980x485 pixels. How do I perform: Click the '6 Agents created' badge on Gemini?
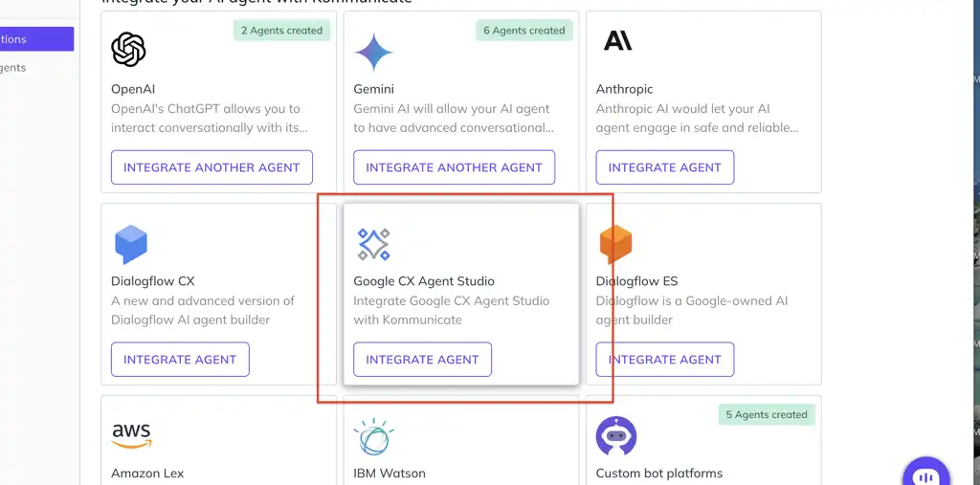[x=524, y=30]
